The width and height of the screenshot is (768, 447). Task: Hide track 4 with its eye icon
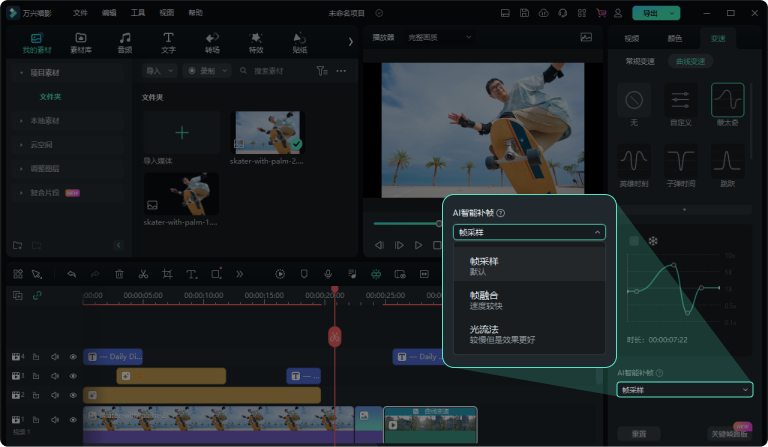coord(73,357)
